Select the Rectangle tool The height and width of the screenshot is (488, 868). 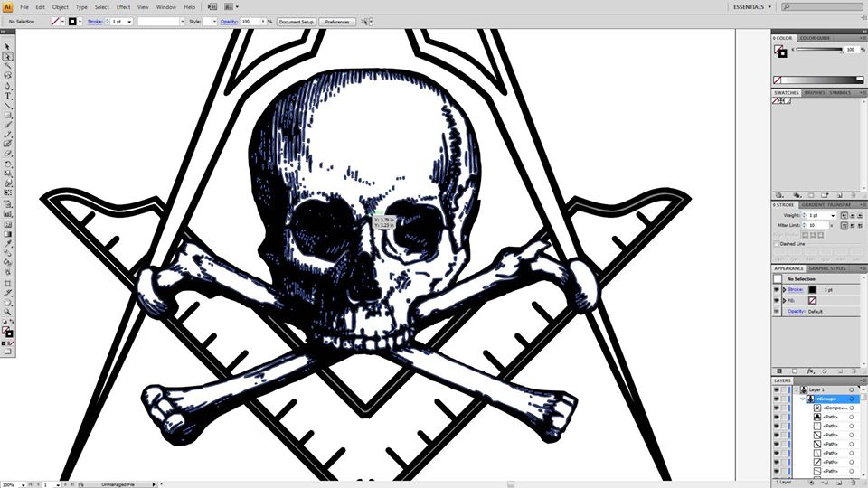coord(8,115)
